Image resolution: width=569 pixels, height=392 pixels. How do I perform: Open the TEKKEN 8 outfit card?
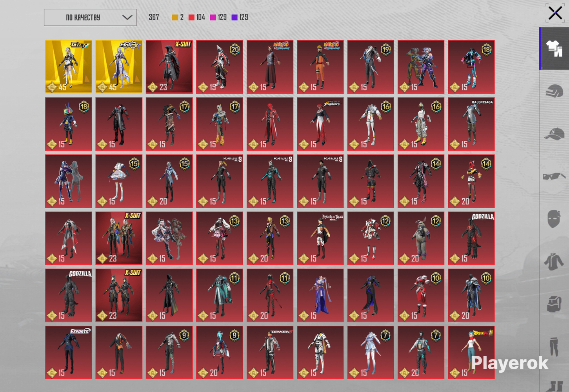coord(270,352)
